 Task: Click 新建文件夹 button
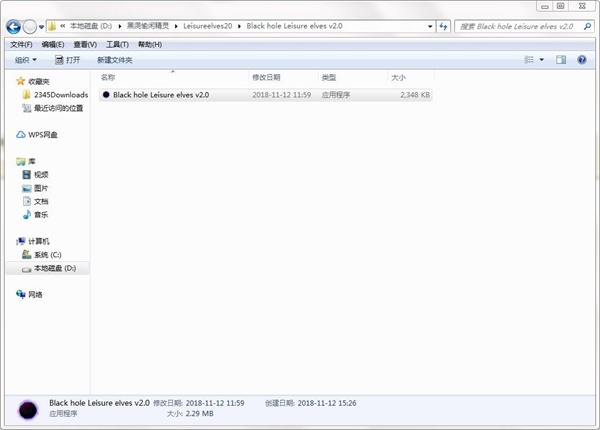tap(115, 60)
